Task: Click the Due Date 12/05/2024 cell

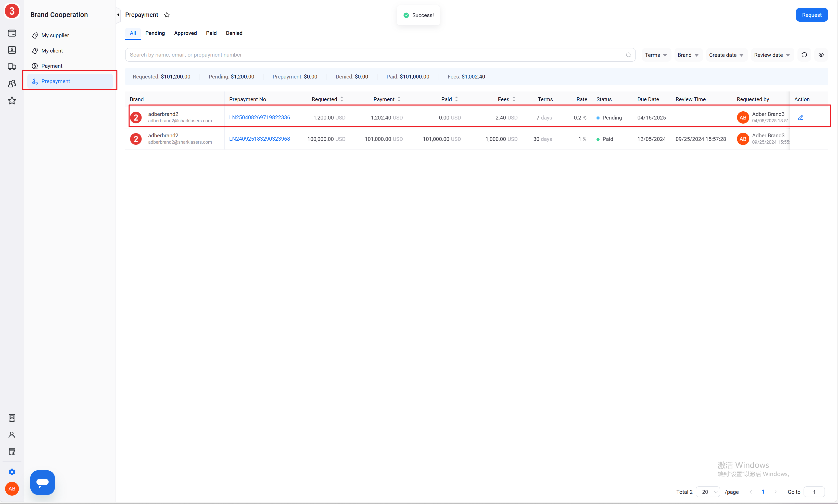Action: coord(651,139)
